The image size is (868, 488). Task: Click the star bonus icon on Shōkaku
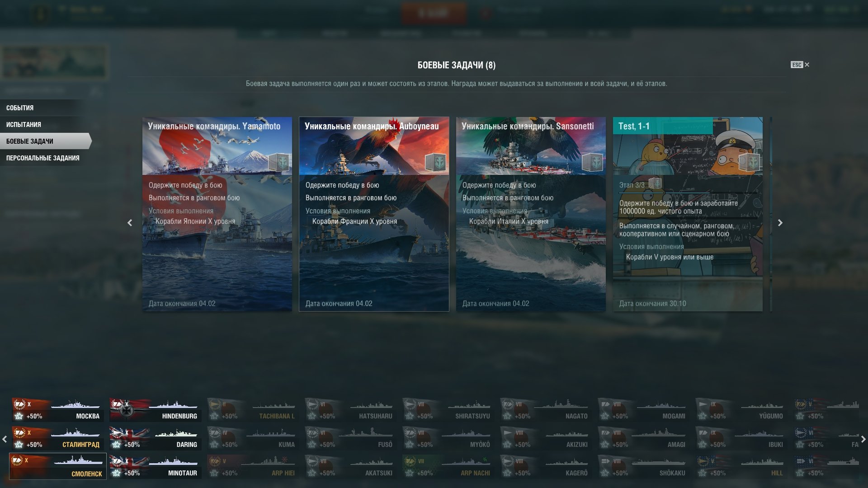[605, 473]
